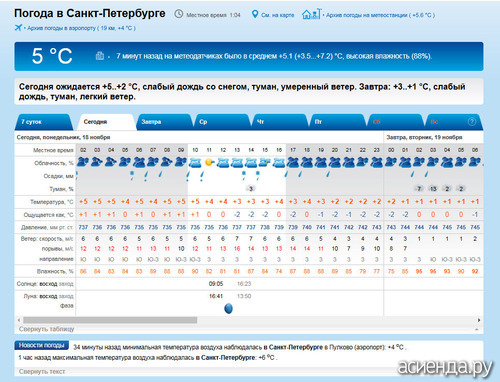Collapse table via Свернуть таблицу
The height and width of the screenshot is (382, 500).
coord(46,329)
